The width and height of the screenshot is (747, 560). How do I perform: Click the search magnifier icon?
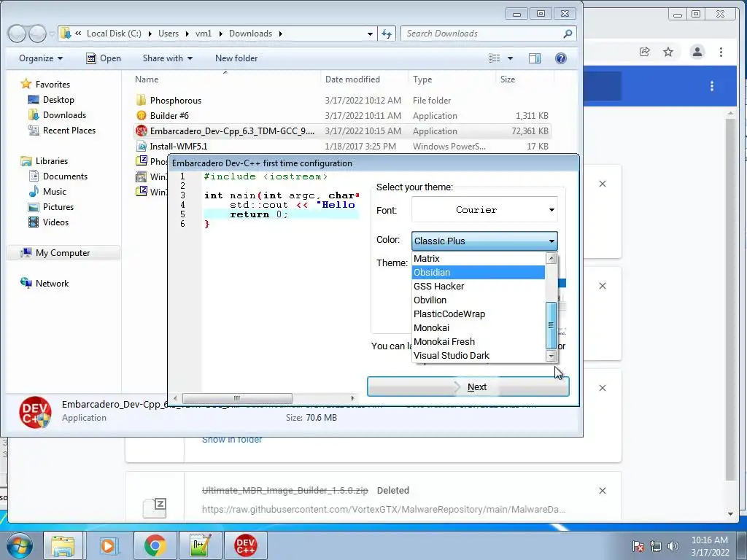pos(568,34)
